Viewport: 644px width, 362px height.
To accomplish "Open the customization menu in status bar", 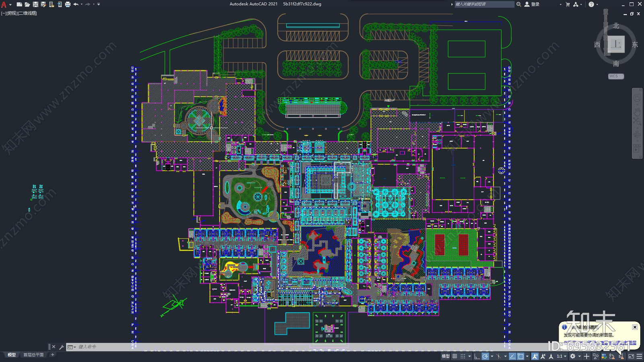I will click(639, 356).
